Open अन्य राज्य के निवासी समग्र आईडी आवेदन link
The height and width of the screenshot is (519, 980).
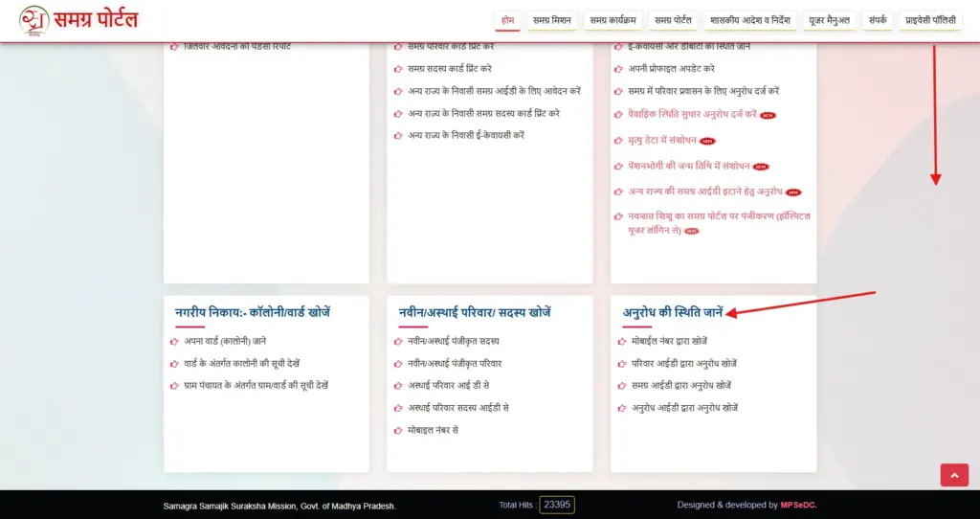click(x=494, y=91)
